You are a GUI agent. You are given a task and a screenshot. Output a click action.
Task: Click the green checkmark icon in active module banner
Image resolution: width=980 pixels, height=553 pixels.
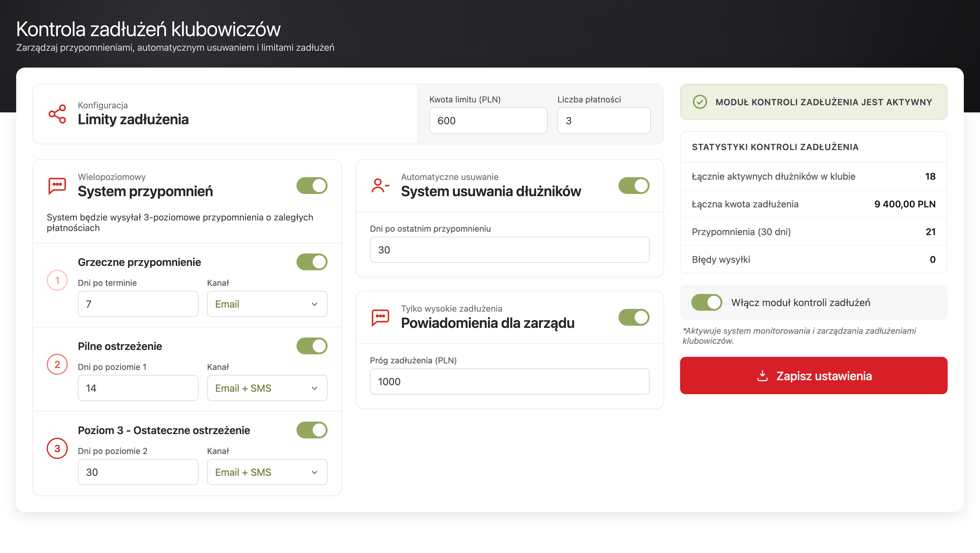(700, 102)
